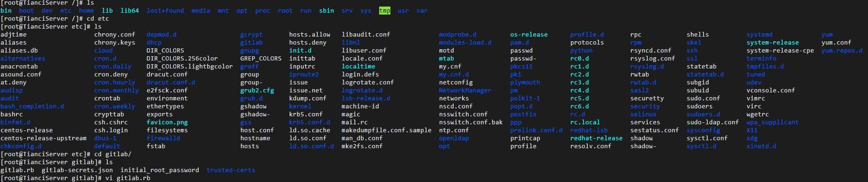Viewport: 868px width, 182px height.
Task: Click the "sbin" entry in root listing
Action: click(326, 11)
